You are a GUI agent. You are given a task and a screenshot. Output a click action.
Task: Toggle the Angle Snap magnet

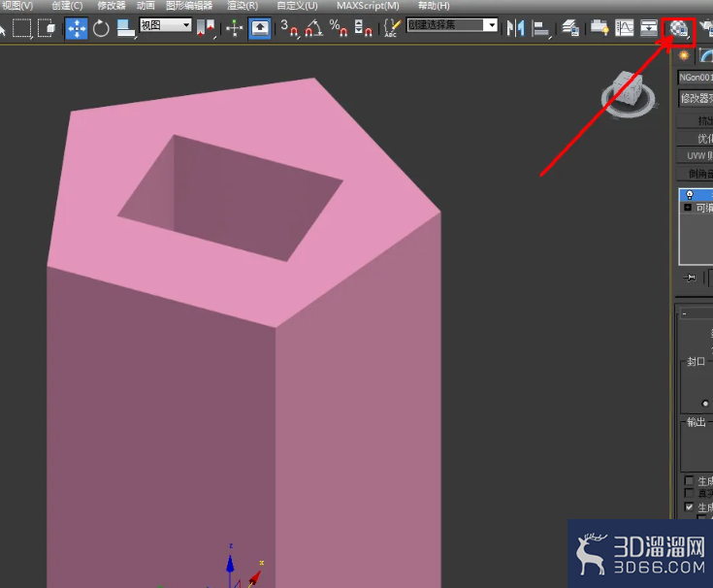[313, 28]
